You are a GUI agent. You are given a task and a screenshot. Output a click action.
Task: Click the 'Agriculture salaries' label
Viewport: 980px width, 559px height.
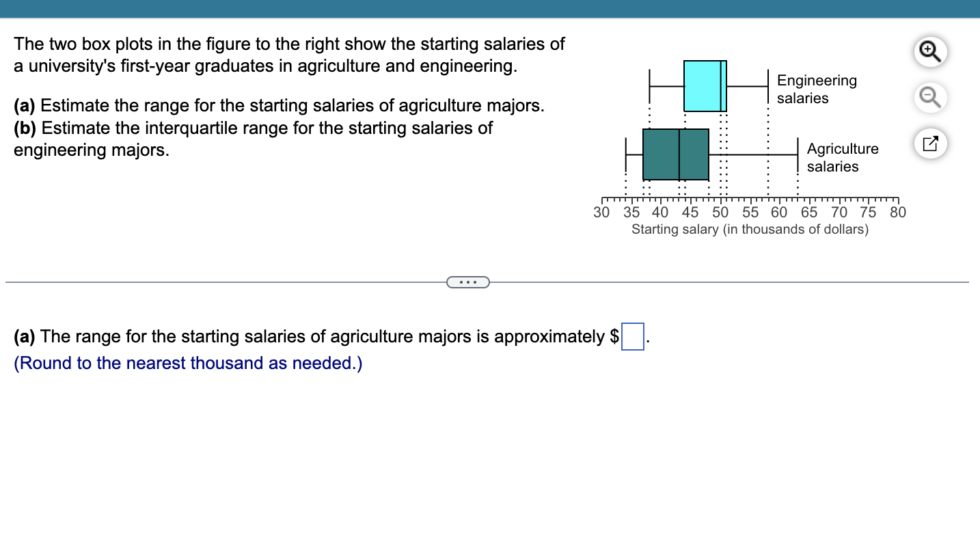click(842, 158)
